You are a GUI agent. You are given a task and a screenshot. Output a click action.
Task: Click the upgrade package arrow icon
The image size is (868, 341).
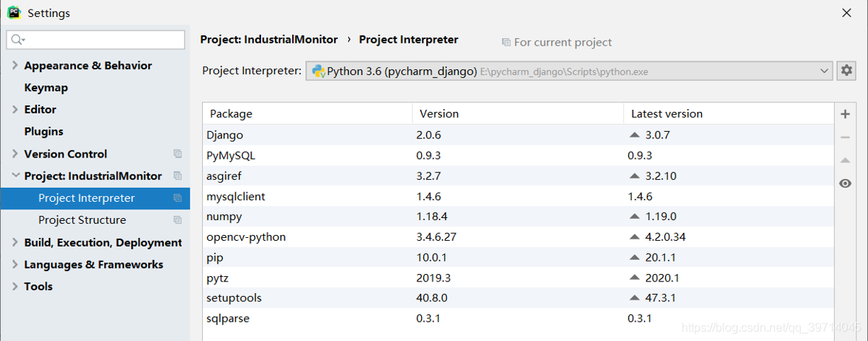[845, 160]
